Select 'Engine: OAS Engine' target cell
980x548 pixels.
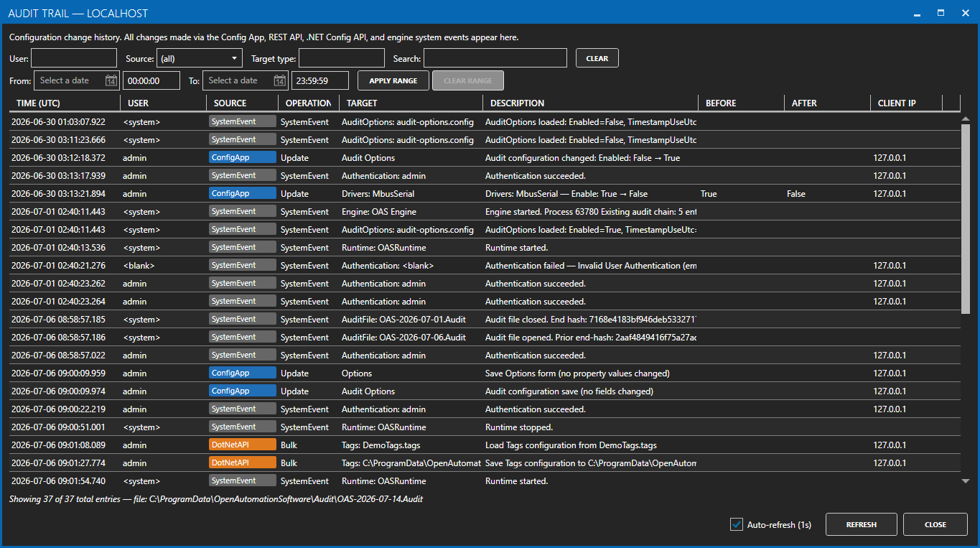379,212
